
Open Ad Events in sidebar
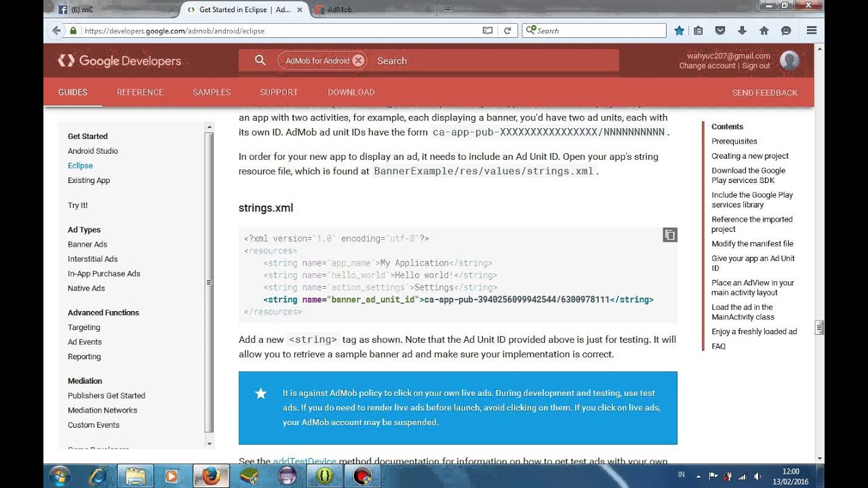click(x=85, y=342)
